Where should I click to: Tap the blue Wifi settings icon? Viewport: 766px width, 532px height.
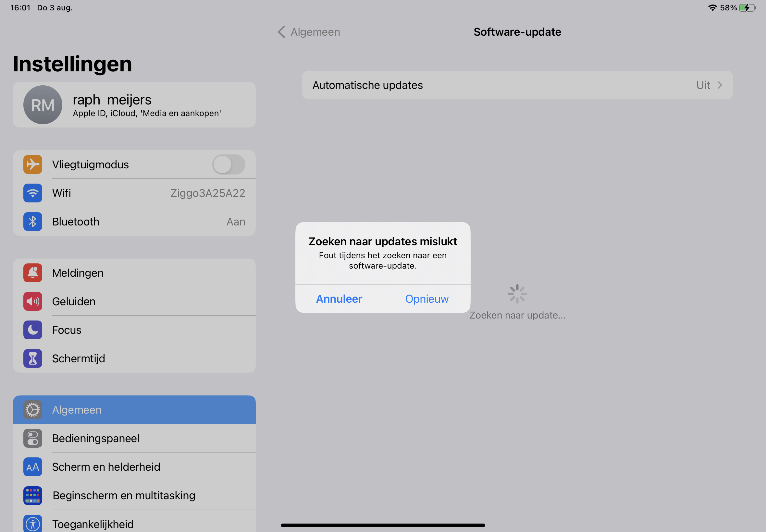pos(33,193)
